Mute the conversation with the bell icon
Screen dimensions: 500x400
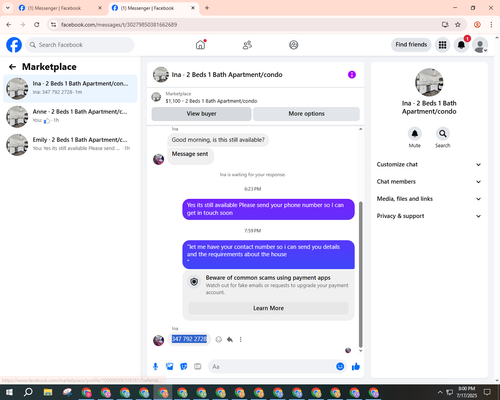tap(415, 134)
